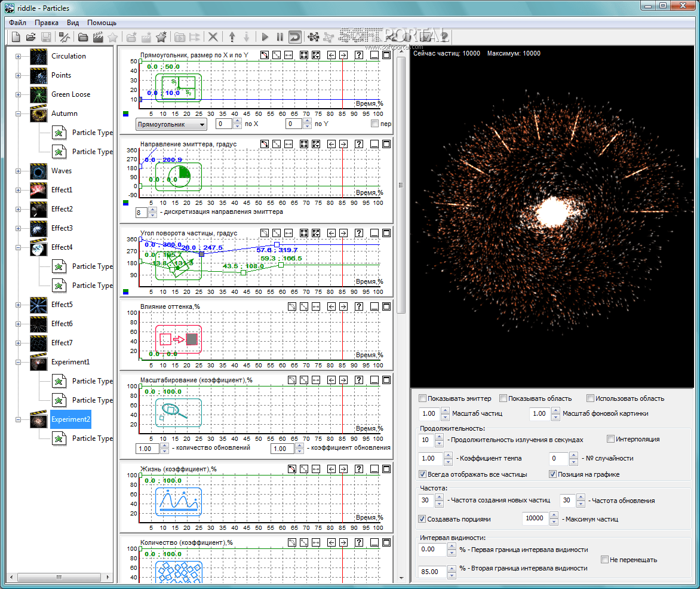The width and height of the screenshot is (700, 589).
Task: Click the Максимум частиц input field
Action: click(535, 519)
